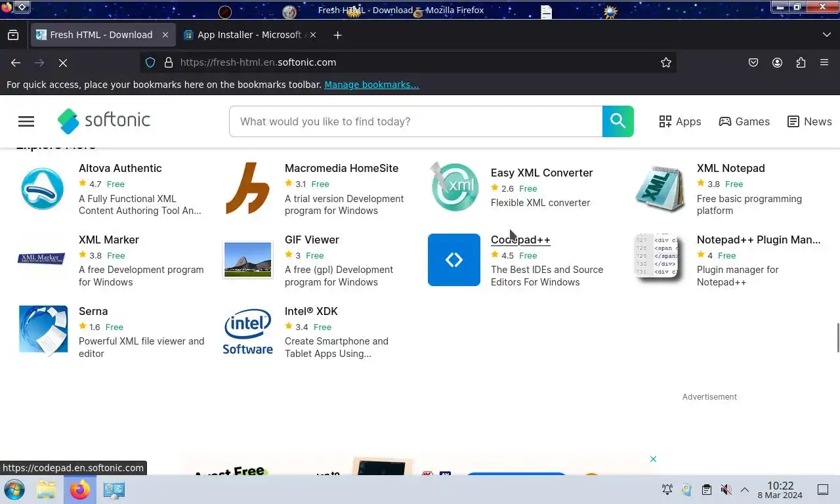The width and height of the screenshot is (840, 504).
Task: Open Firefox application menu
Action: point(824,62)
